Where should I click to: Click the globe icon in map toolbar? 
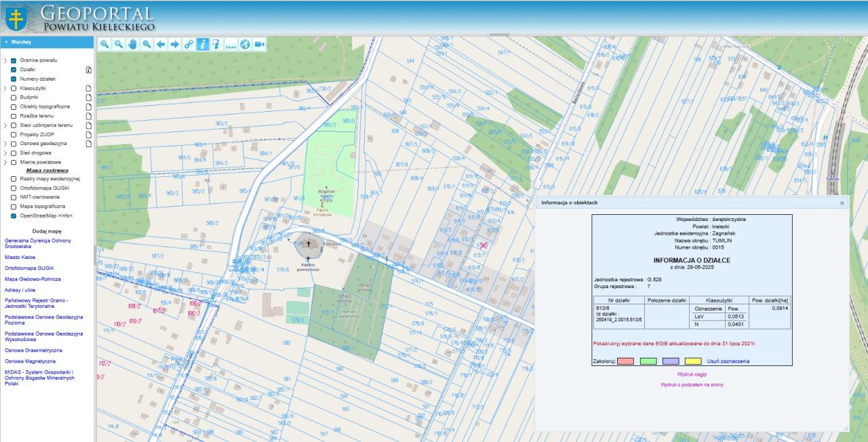pyautogui.click(x=245, y=44)
